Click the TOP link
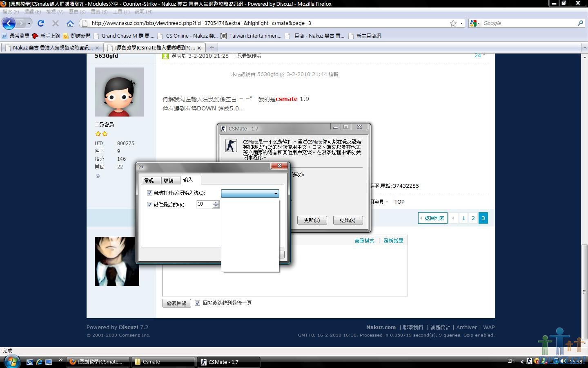Screen dimensions: 588x368 click(399, 202)
